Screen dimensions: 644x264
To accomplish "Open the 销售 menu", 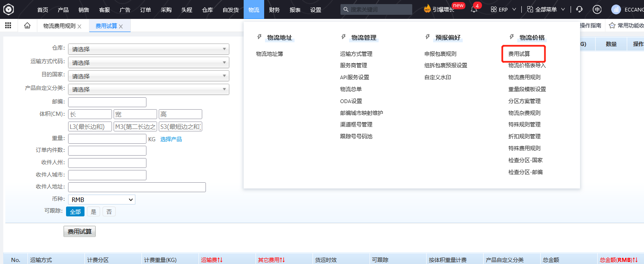I will point(84,9).
